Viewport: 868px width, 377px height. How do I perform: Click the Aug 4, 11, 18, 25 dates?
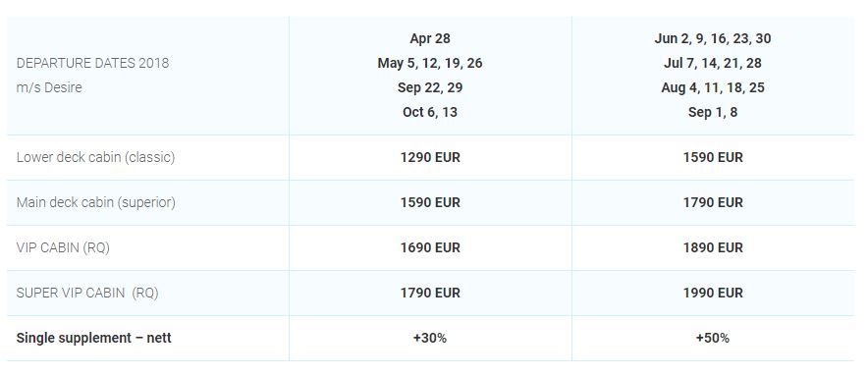(713, 87)
